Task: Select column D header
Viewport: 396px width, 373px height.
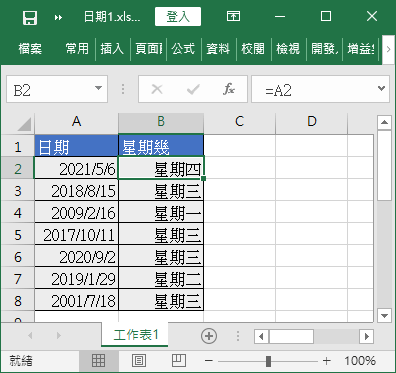Action: tap(312, 121)
